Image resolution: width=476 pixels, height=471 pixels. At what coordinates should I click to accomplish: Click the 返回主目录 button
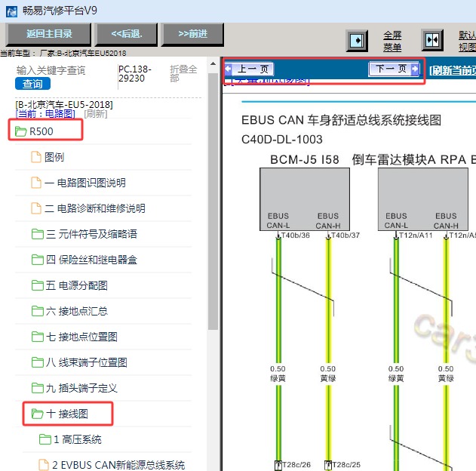(x=48, y=34)
